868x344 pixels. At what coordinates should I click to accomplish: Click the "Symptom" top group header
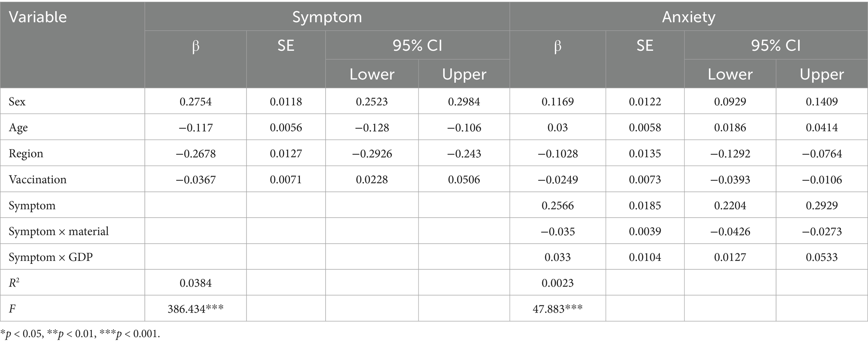point(327,17)
